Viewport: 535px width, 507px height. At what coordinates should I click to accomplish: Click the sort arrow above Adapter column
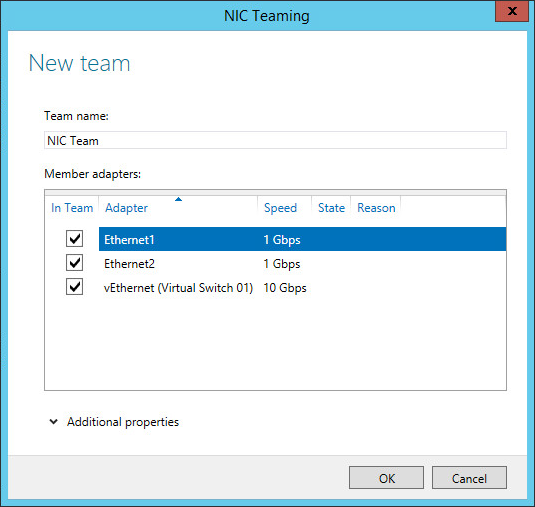pyautogui.click(x=178, y=199)
